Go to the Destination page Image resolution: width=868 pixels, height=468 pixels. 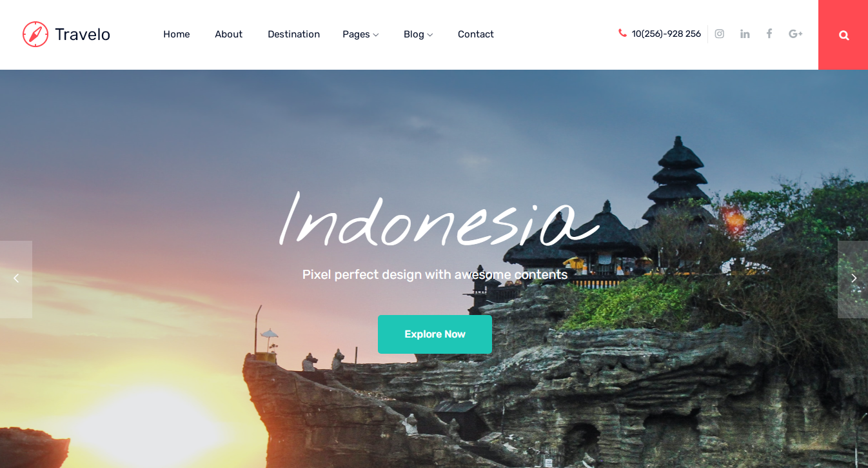coord(293,34)
